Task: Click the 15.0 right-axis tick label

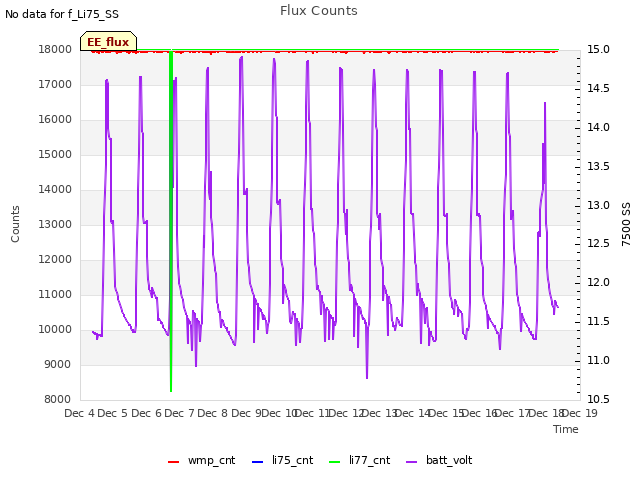Action: point(598,49)
